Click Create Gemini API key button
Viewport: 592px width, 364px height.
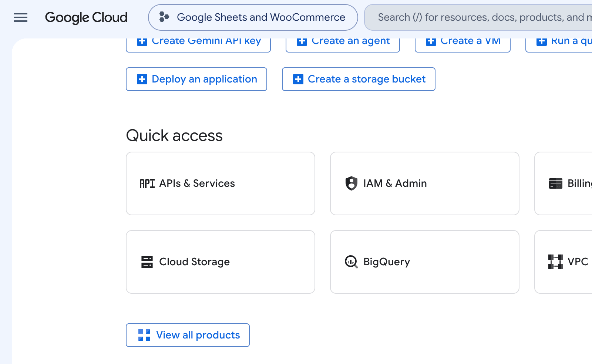point(198,45)
